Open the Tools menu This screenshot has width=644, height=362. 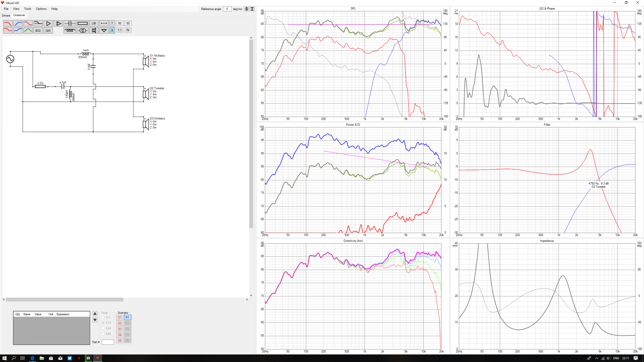(x=28, y=9)
